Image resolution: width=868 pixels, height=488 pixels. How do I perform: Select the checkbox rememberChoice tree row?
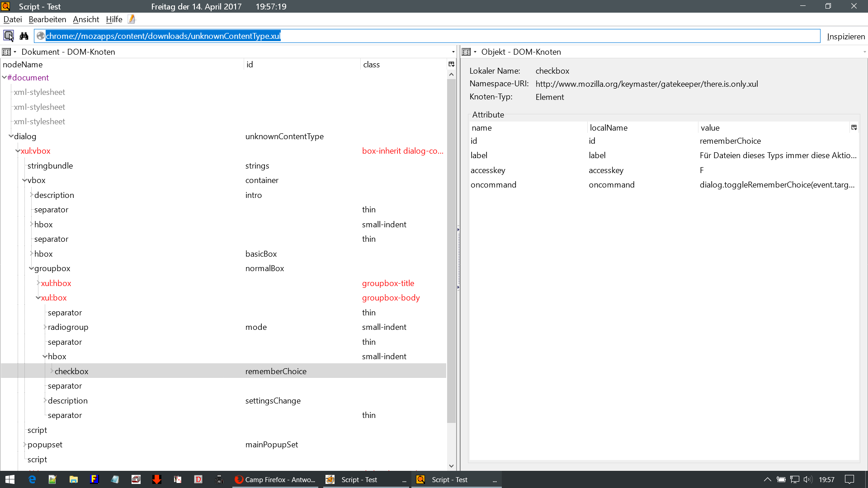tap(71, 371)
